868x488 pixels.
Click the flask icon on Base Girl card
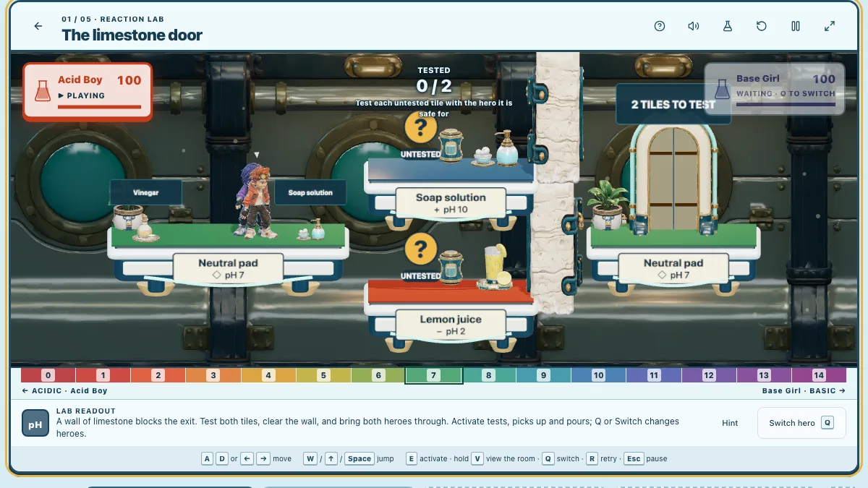[x=722, y=89]
